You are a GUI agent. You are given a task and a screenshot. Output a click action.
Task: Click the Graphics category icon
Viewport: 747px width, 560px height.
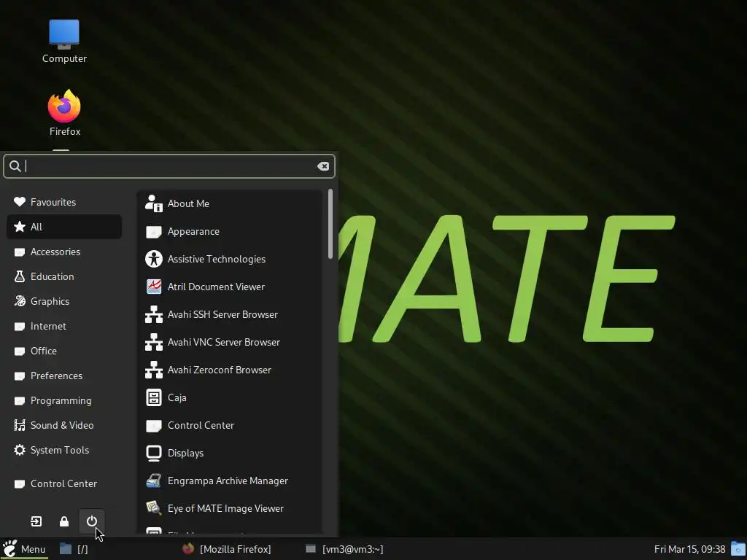point(20,301)
